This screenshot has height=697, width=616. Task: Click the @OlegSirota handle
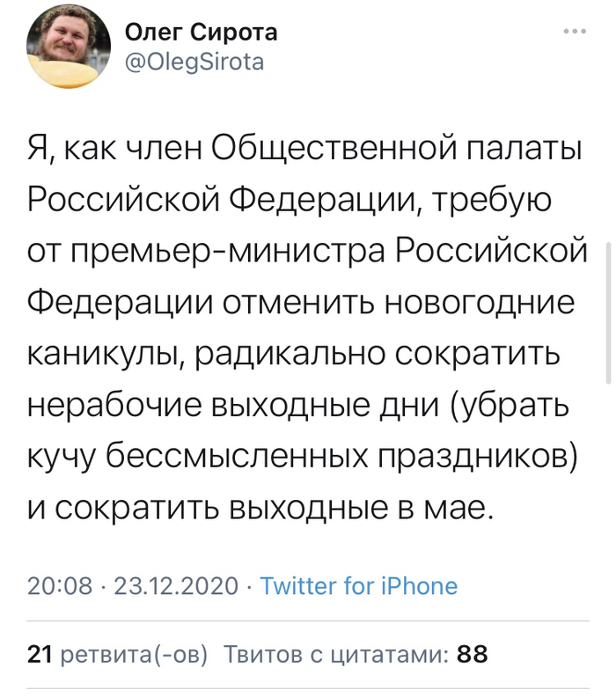coord(194,62)
